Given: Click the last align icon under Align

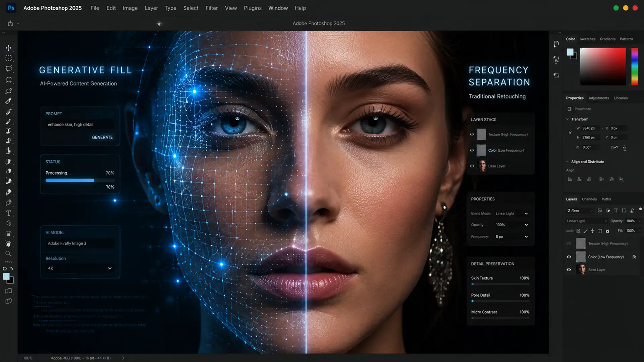Looking at the screenshot, I should pyautogui.click(x=621, y=179).
